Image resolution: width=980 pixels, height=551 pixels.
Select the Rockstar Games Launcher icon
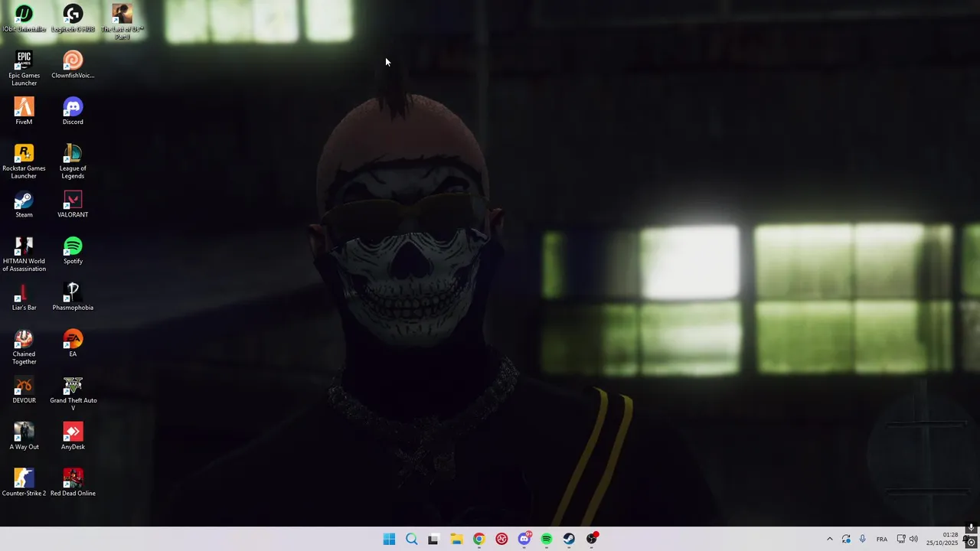coord(24,161)
